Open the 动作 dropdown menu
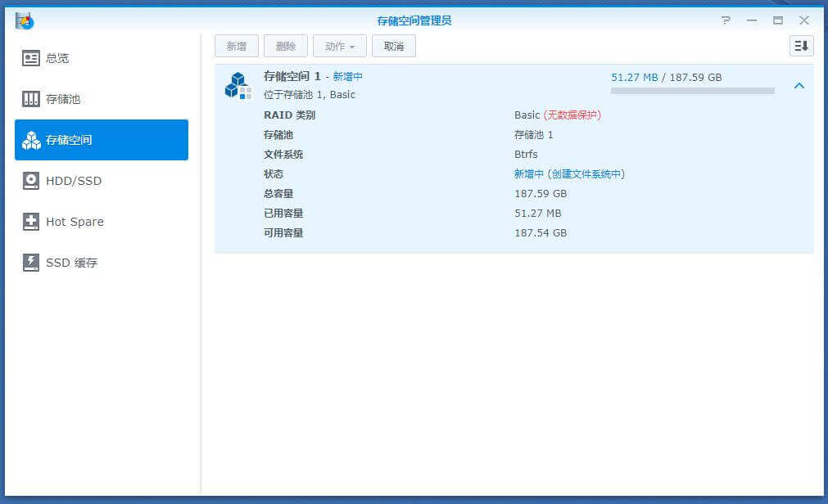Screen dimensions: 828x504 point(339,46)
